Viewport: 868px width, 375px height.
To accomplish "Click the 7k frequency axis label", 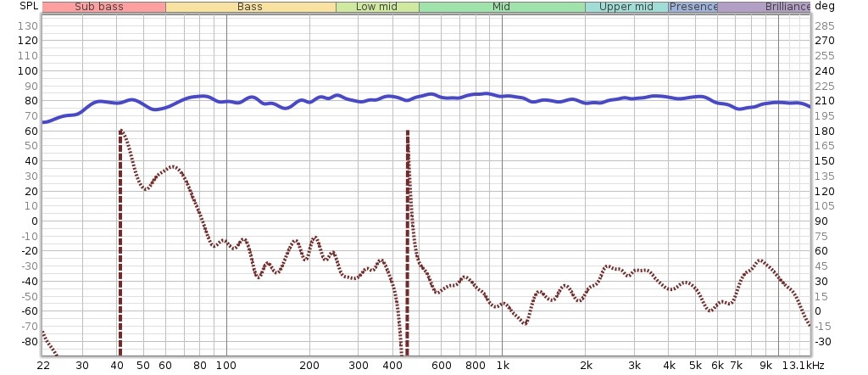I will [x=737, y=366].
